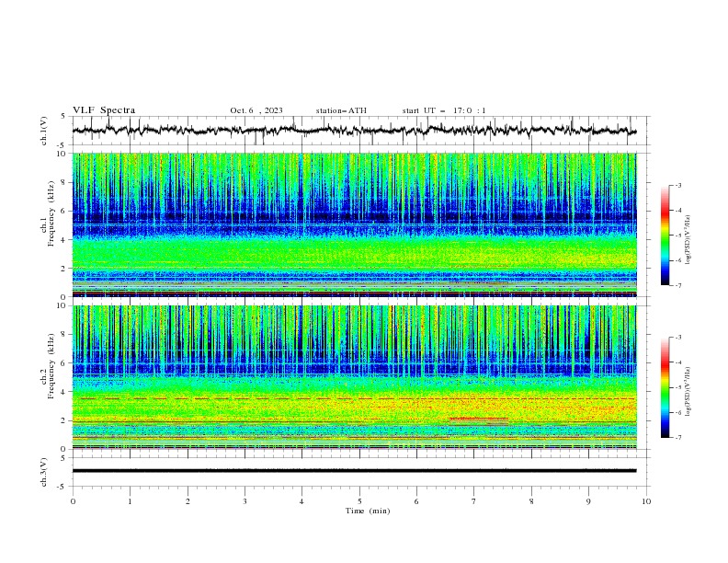Click the ch.2 spectrogram color scale bar

[x=665, y=387]
